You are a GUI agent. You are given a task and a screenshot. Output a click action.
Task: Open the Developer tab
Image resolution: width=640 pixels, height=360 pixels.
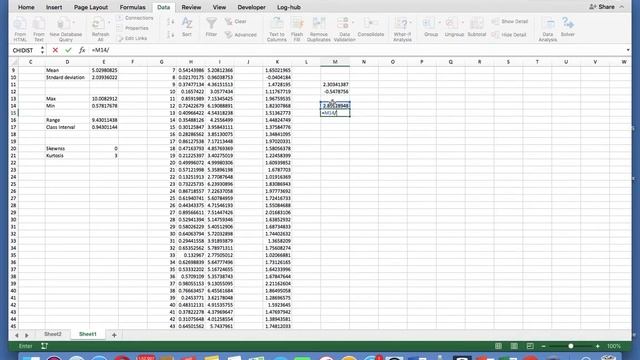[251, 7]
